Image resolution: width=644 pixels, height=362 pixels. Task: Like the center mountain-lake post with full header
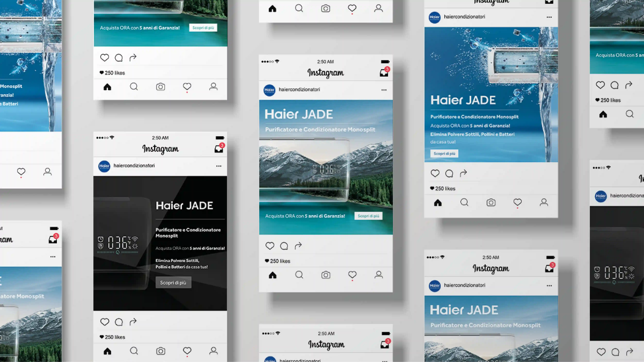coord(270,246)
